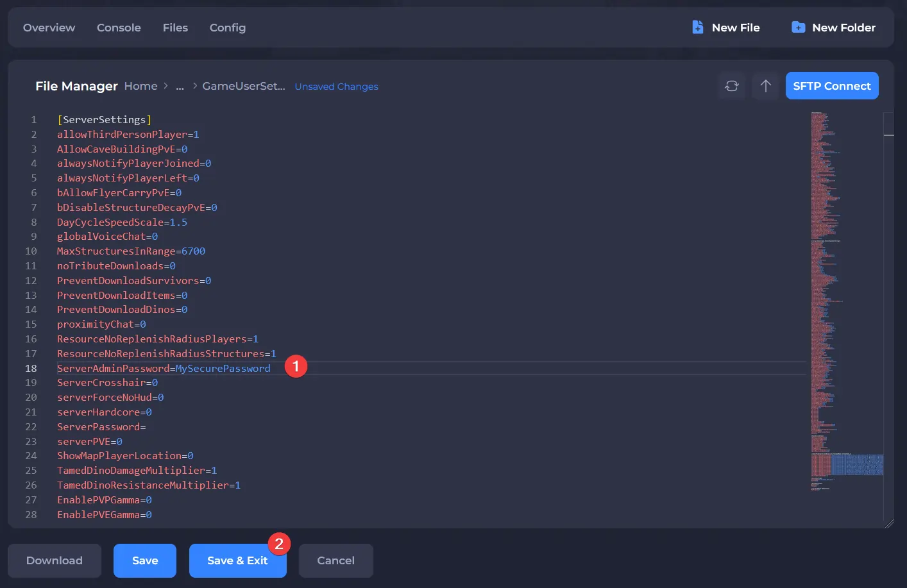Click the serverPVE=0 line
907x588 pixels.
pyautogui.click(x=89, y=442)
